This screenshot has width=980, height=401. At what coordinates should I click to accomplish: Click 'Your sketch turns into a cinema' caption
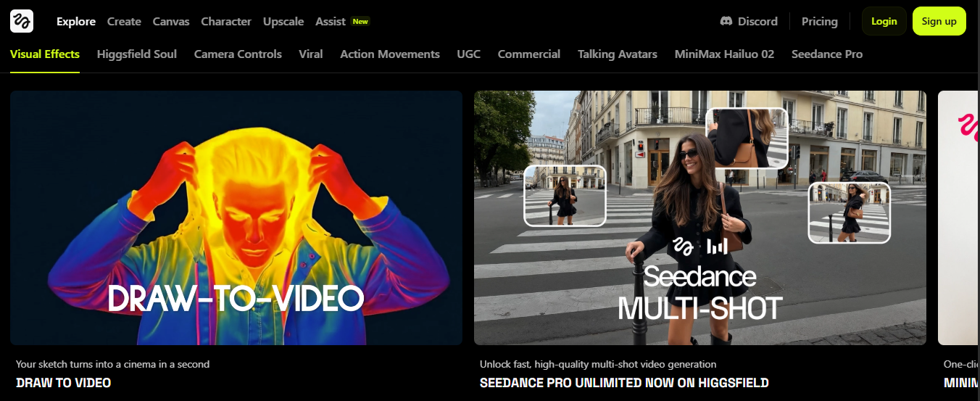point(113,364)
